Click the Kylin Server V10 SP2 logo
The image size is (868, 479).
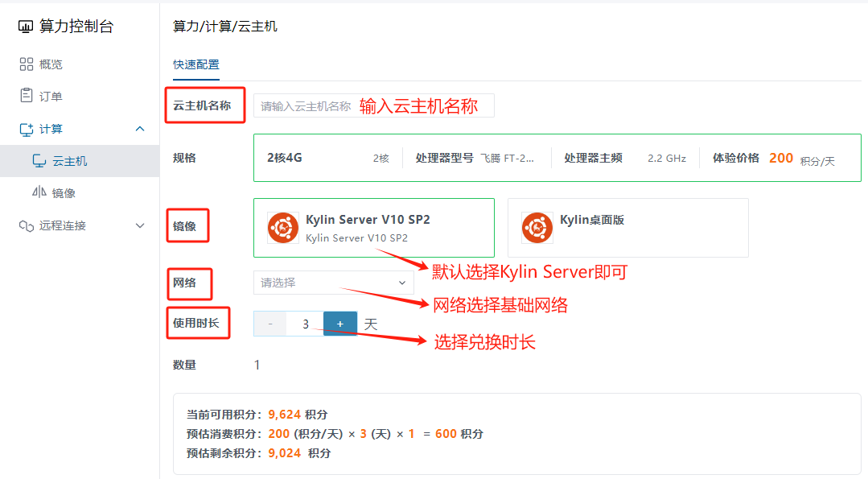coord(283,228)
